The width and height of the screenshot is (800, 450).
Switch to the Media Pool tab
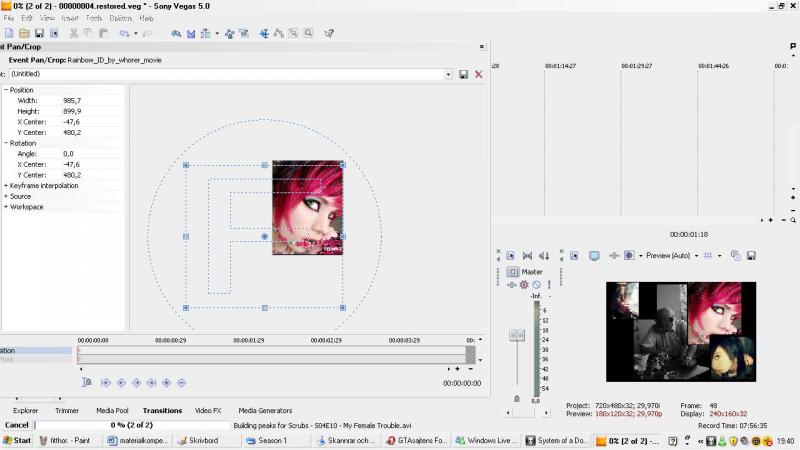point(111,410)
